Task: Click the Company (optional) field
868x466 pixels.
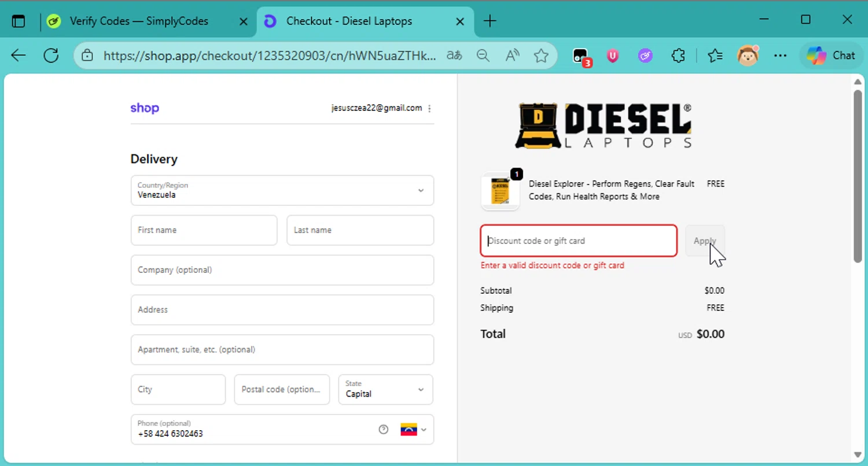Action: click(x=282, y=270)
